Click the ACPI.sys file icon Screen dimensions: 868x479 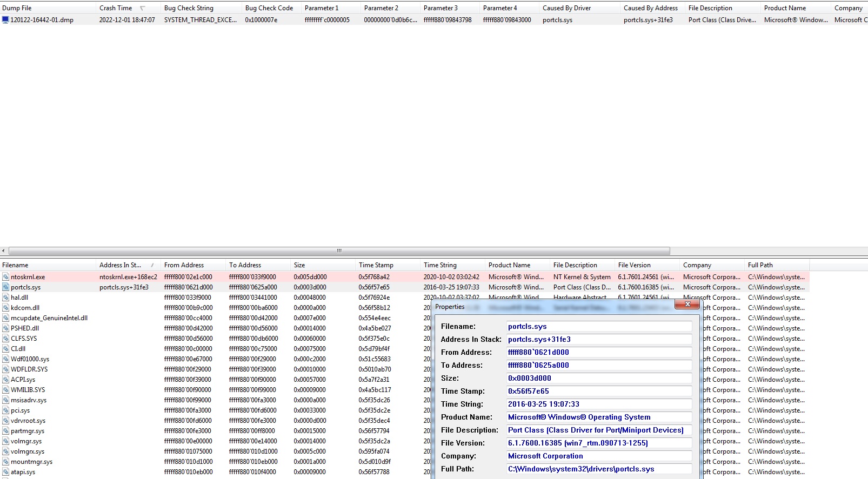click(x=5, y=380)
